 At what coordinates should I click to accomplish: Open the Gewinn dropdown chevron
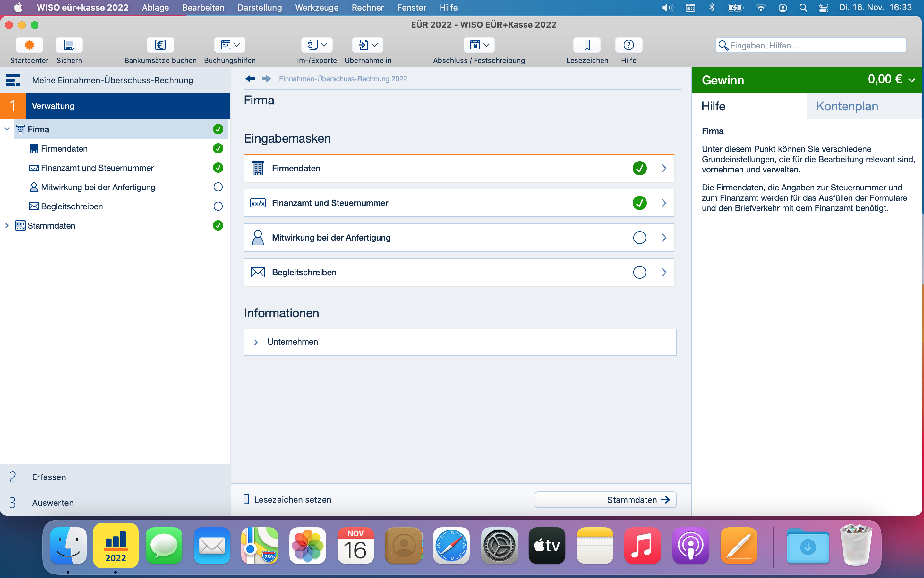click(912, 80)
